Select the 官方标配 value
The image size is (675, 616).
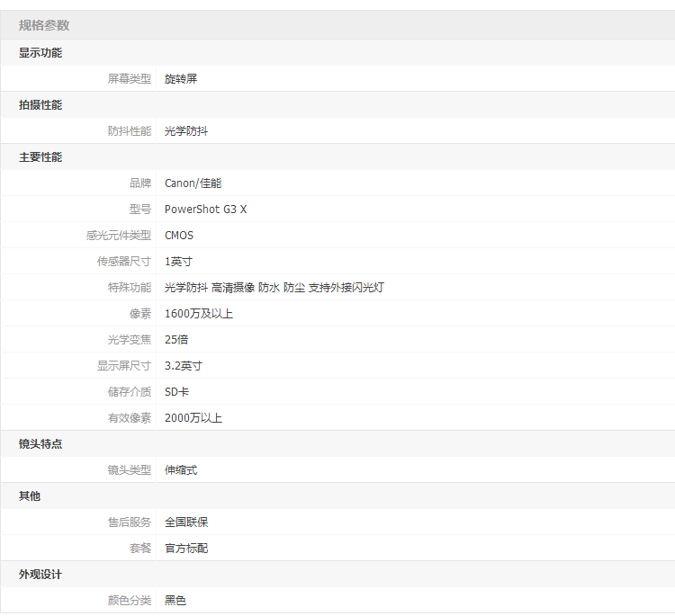[186, 549]
